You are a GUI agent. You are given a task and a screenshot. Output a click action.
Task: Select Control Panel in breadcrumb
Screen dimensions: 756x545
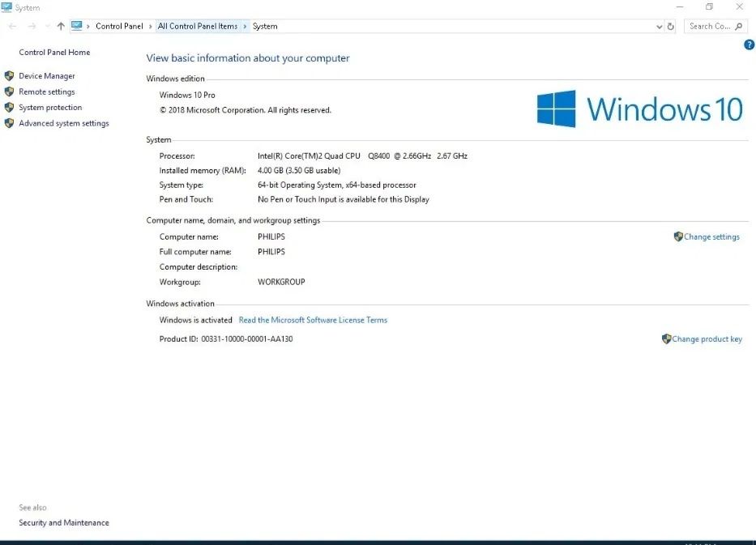[119, 26]
